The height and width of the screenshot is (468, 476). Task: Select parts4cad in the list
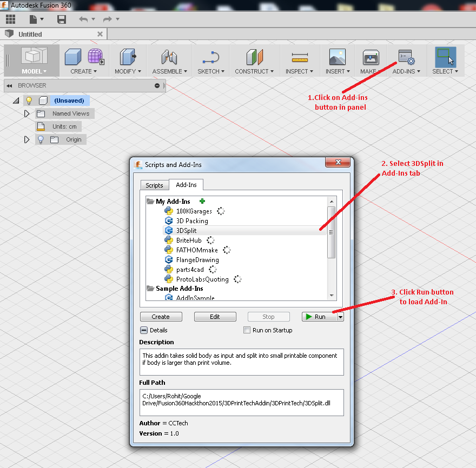click(190, 269)
